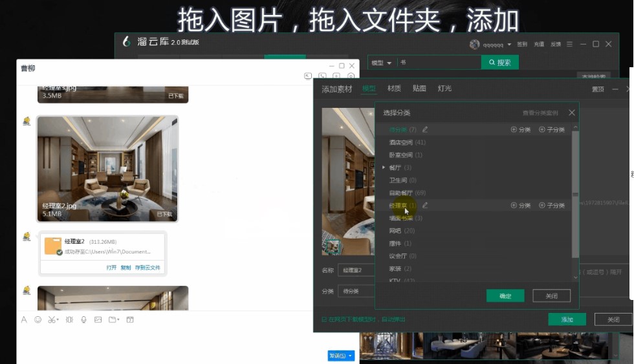The height and width of the screenshot is (364, 634).
Task: Open the send button dropdown arrow in chat
Action: [x=350, y=356]
